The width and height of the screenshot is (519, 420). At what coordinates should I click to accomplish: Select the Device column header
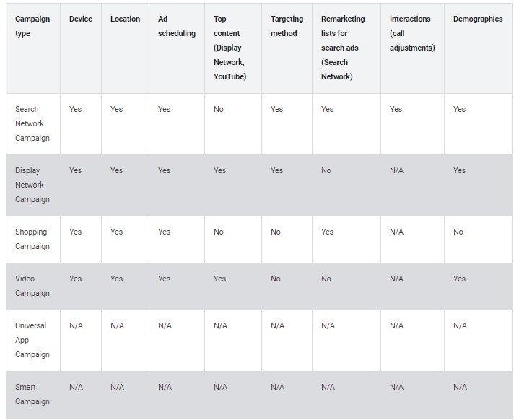[x=81, y=19]
